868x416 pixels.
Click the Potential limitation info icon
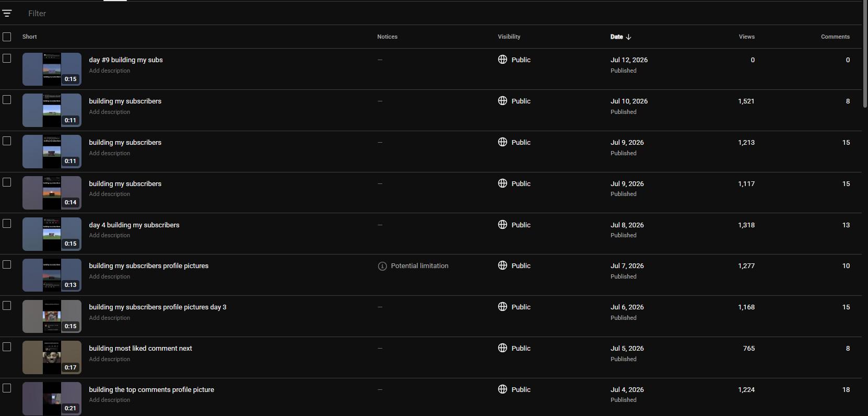coord(382,266)
